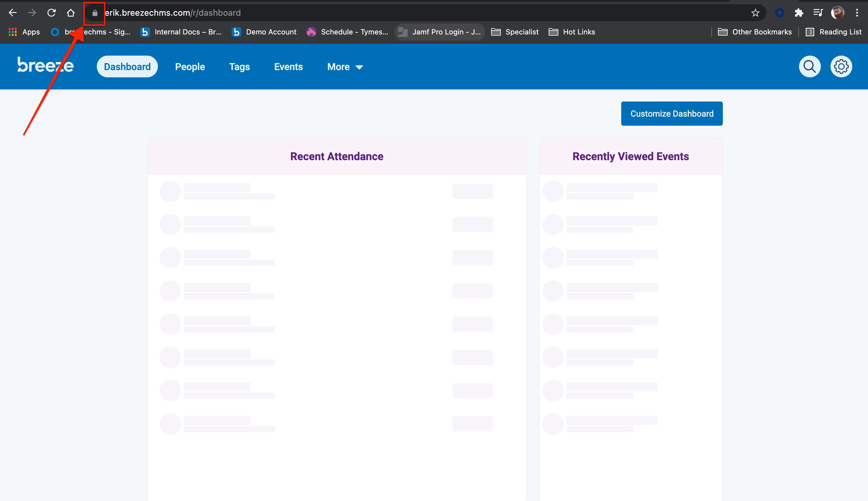Click the blue extension status dot

[779, 13]
